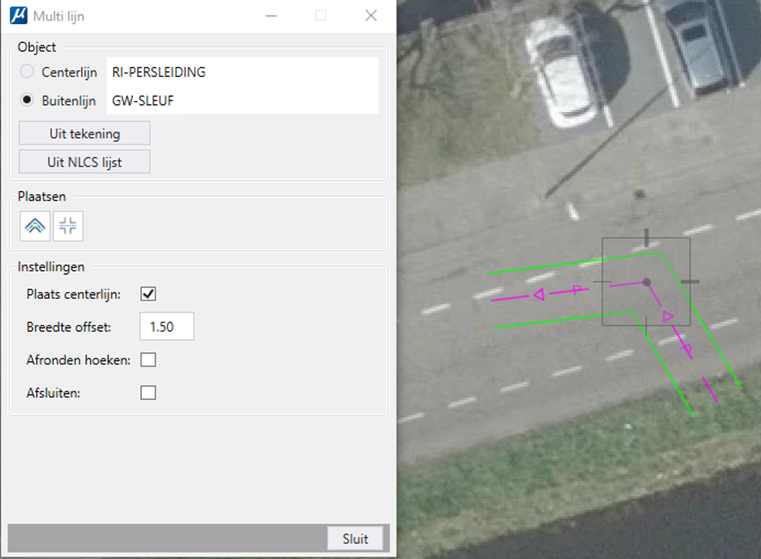This screenshot has height=559, width=761.
Task: Click the Sluit button
Action: tap(355, 539)
